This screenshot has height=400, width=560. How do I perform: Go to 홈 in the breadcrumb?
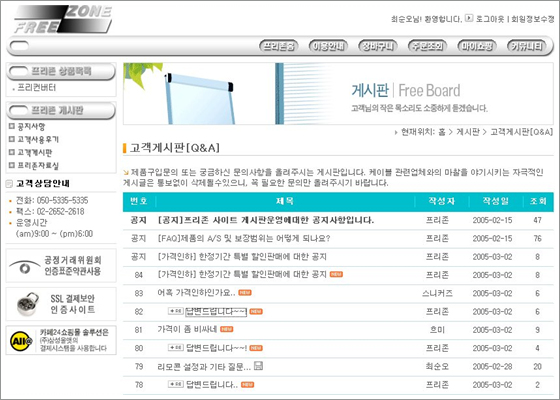pyautogui.click(x=442, y=132)
